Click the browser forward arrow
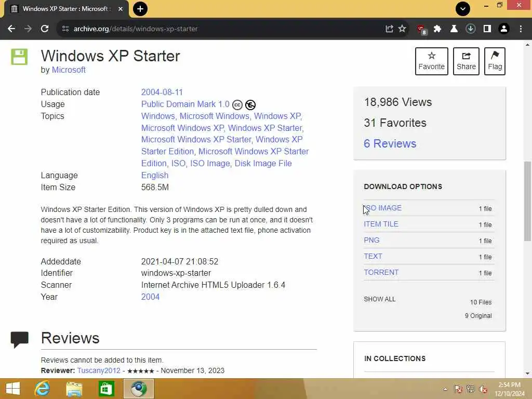 28,29
